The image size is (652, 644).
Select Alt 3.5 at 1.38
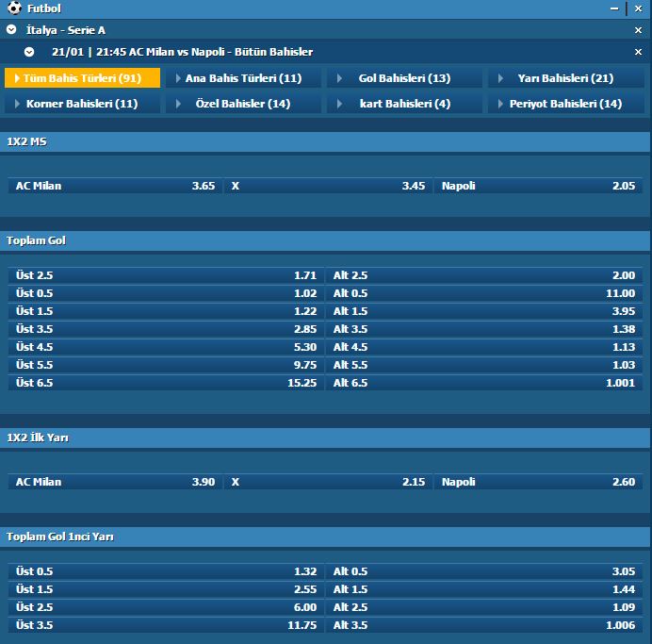coord(484,329)
